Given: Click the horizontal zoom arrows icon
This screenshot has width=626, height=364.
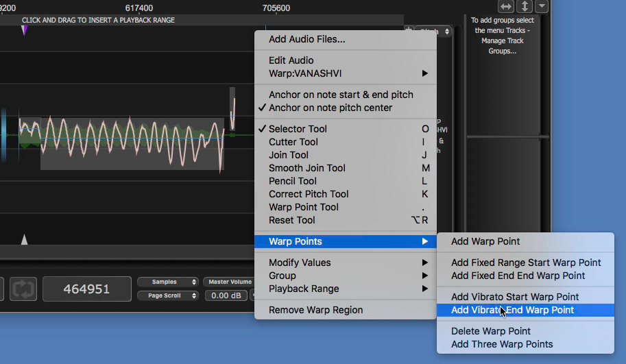Looking at the screenshot, I should pyautogui.click(x=506, y=6).
